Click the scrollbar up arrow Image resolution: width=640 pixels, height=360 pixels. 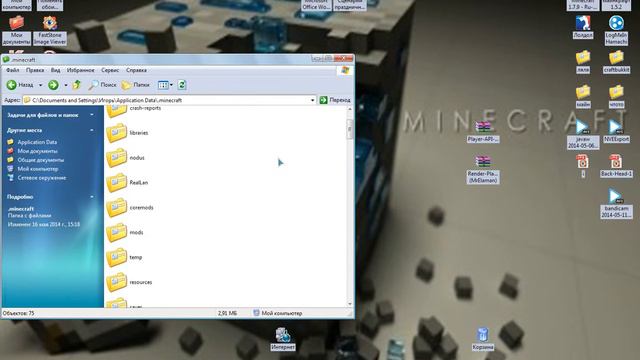(x=349, y=109)
